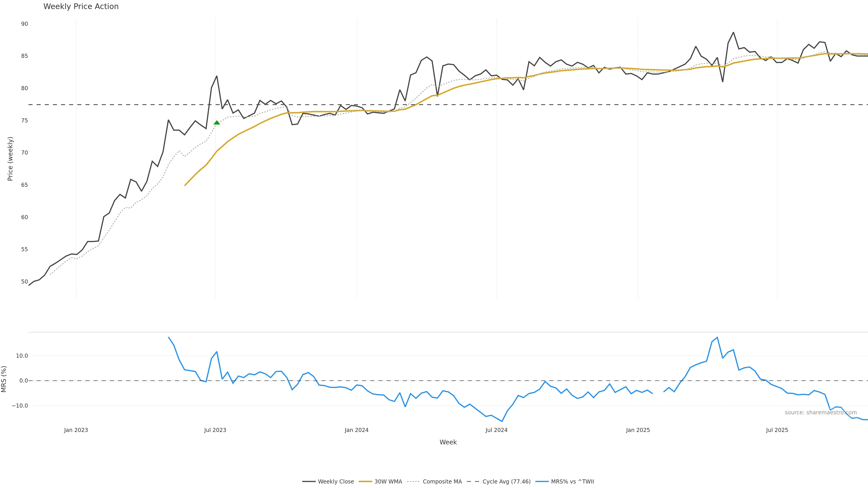868x488 pixels.
Task: Open the sharemaestro.com source link
Action: (821, 413)
